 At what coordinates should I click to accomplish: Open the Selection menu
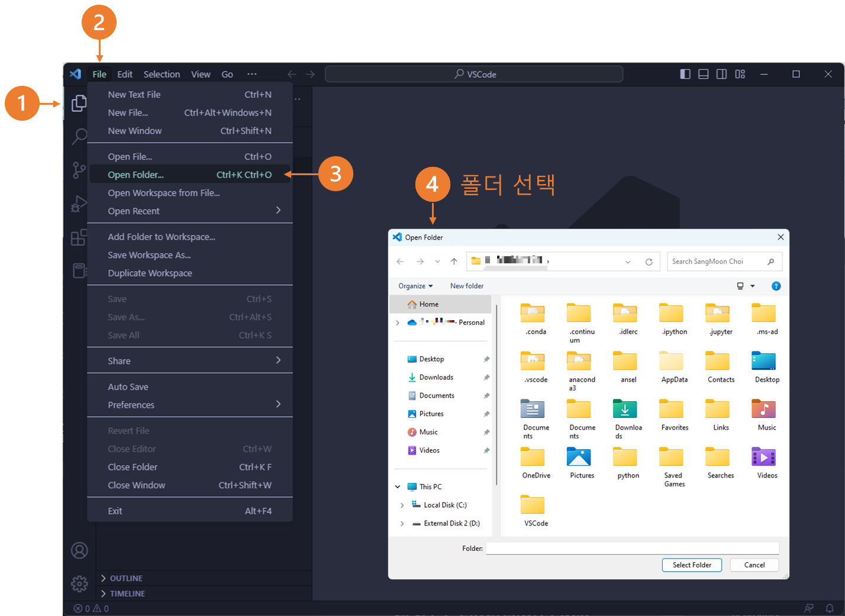tap(162, 74)
